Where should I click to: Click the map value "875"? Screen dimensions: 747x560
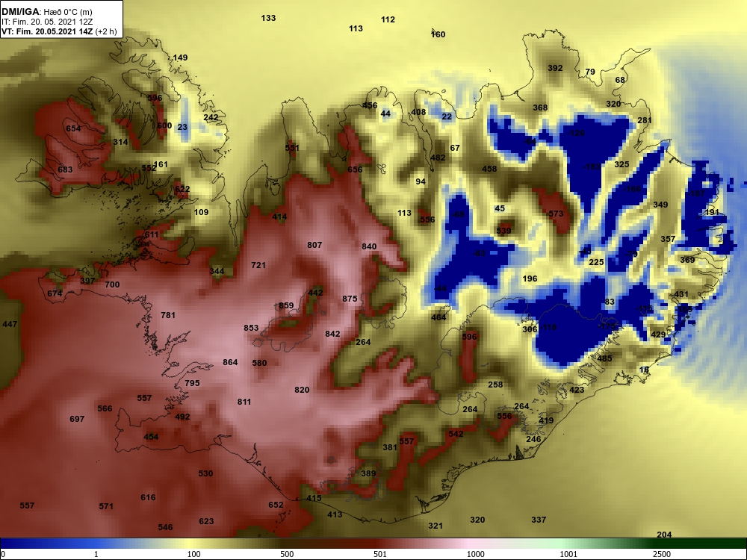(x=350, y=299)
